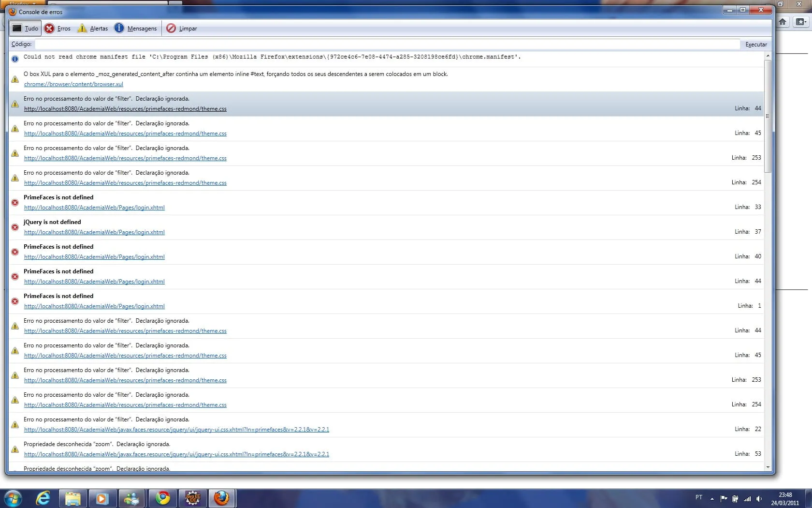Image resolution: width=812 pixels, height=508 pixels.
Task: Click the power icon in the system tray
Action: point(735,498)
